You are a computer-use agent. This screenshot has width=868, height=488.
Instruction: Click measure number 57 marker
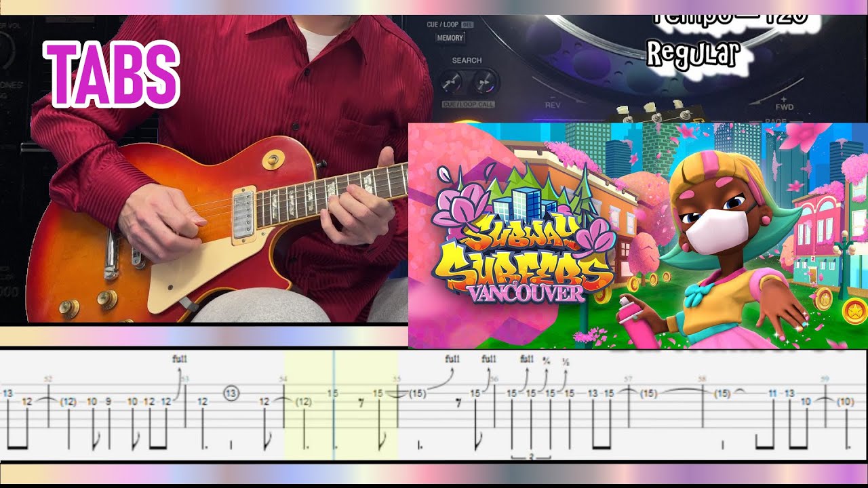pos(629,379)
